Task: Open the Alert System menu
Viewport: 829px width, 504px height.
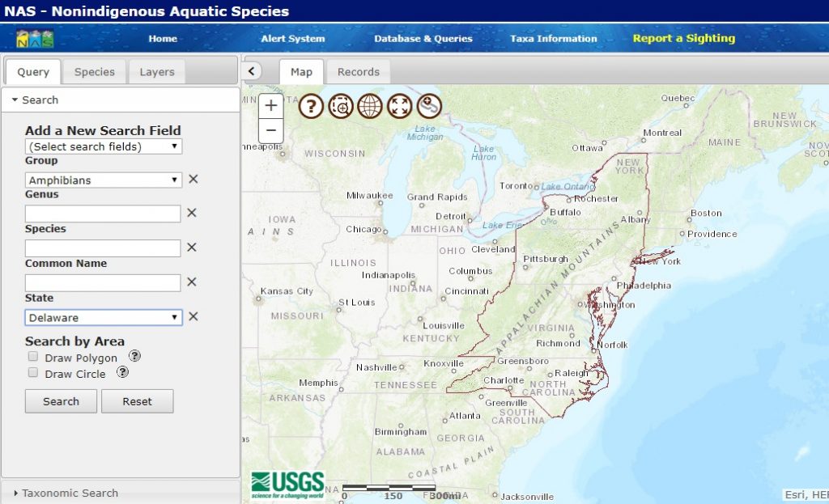Action: pos(292,37)
